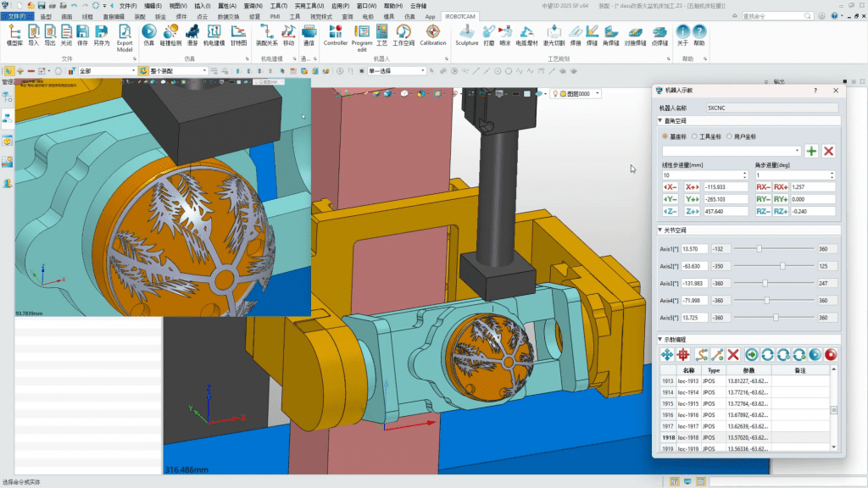Screen dimensions: 868x488
Task: Launch the Calibration tool
Action: (x=432, y=32)
